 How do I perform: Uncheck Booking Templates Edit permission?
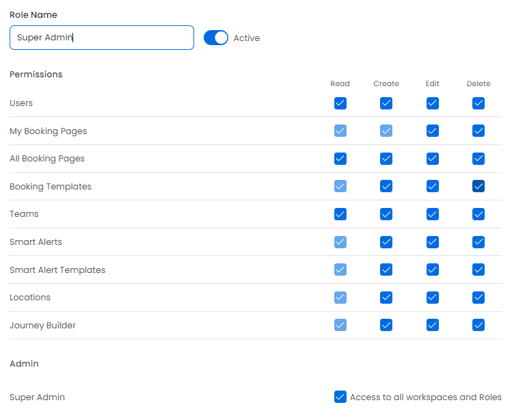point(432,186)
